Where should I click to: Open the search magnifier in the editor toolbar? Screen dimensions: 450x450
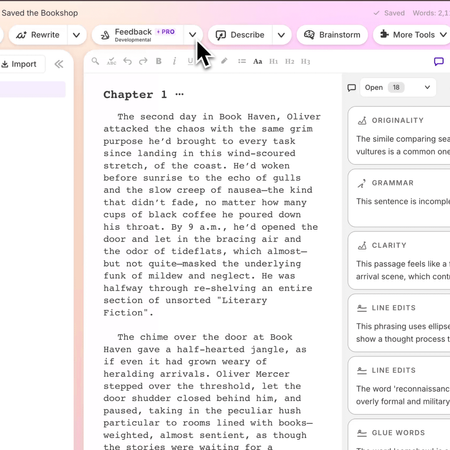tap(95, 61)
